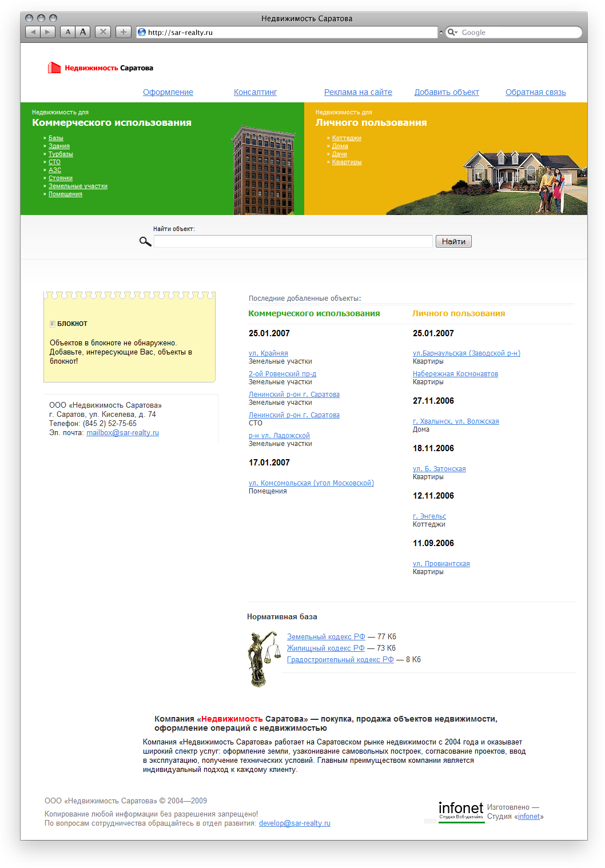Image resolution: width=605 pixels, height=868 pixels.
Task: Open the Турбазы category link
Action: [x=61, y=154]
